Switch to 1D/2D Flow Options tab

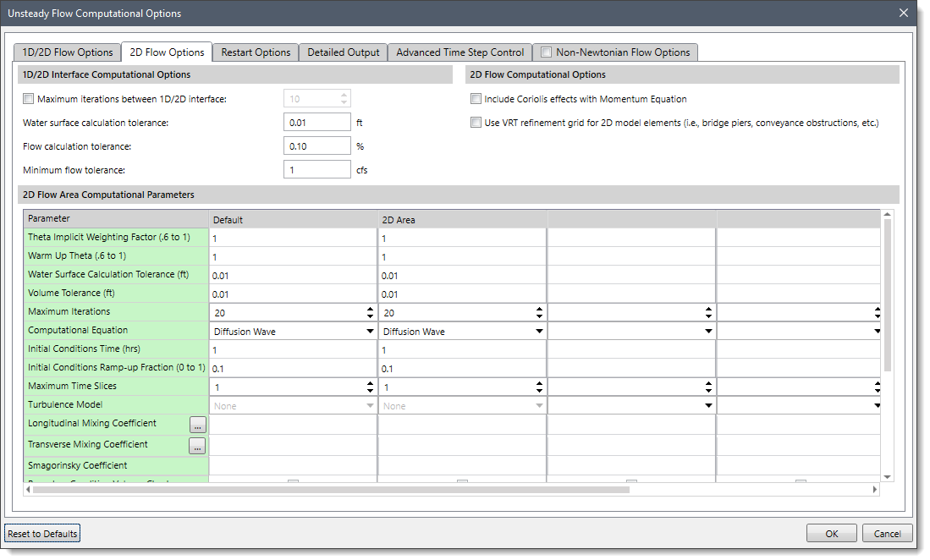point(67,52)
